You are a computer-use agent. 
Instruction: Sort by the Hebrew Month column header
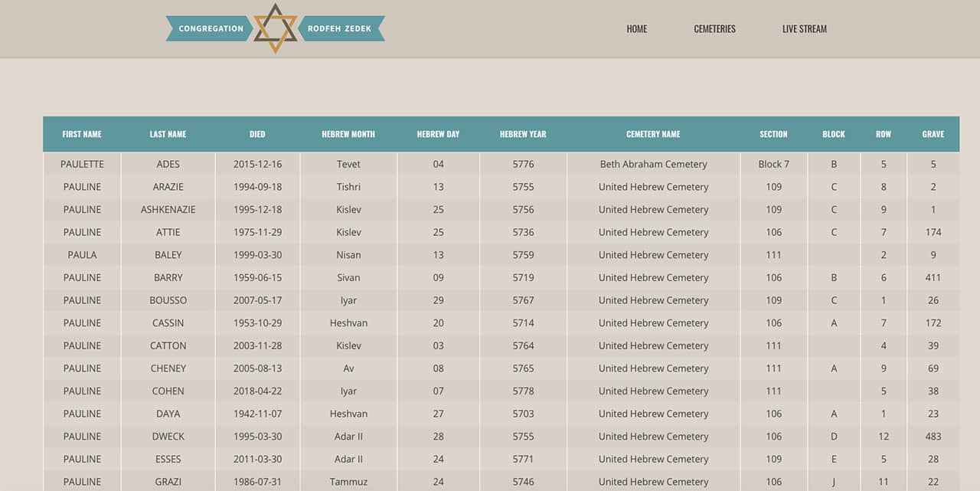point(348,134)
